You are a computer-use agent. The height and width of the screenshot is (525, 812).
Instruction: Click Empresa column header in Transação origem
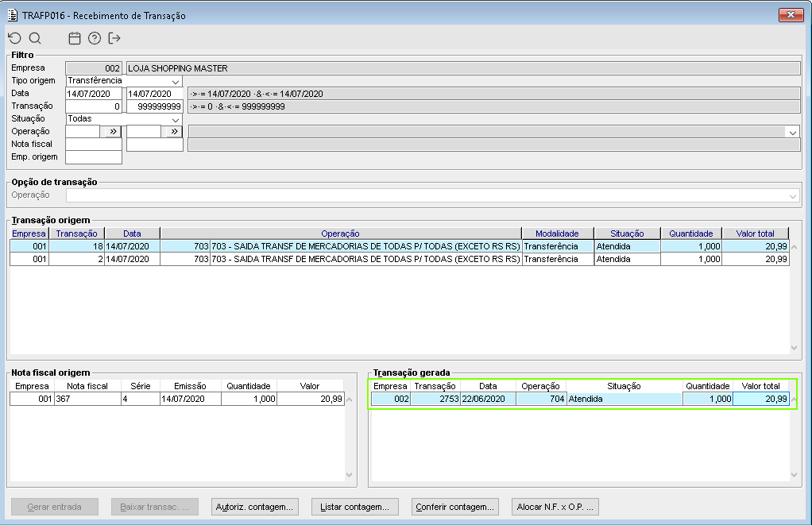[x=29, y=234]
